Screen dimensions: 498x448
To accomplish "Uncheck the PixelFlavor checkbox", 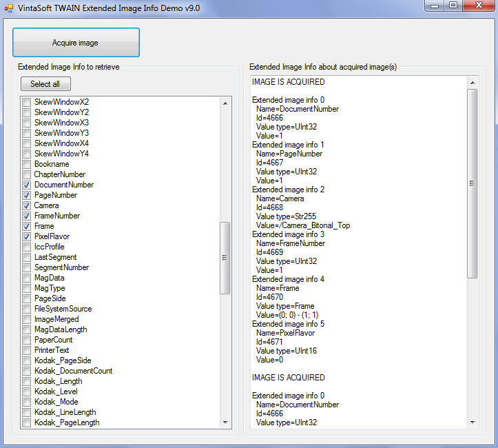I will click(x=27, y=236).
